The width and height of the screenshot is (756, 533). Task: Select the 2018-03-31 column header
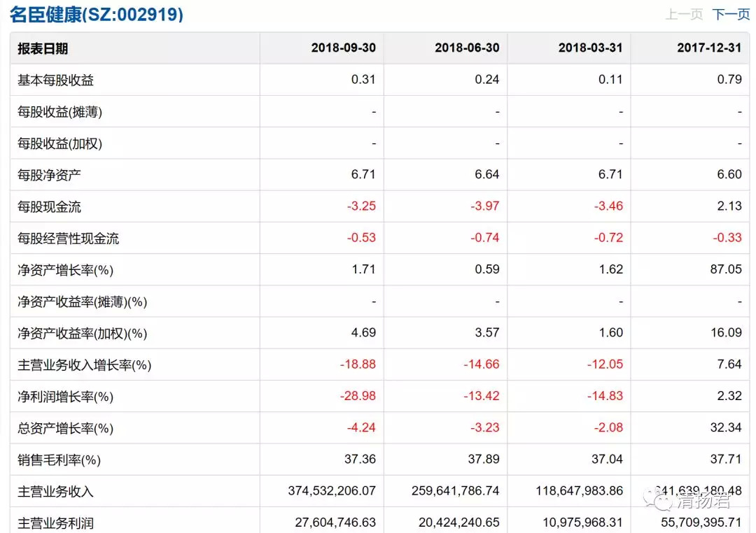click(x=590, y=48)
